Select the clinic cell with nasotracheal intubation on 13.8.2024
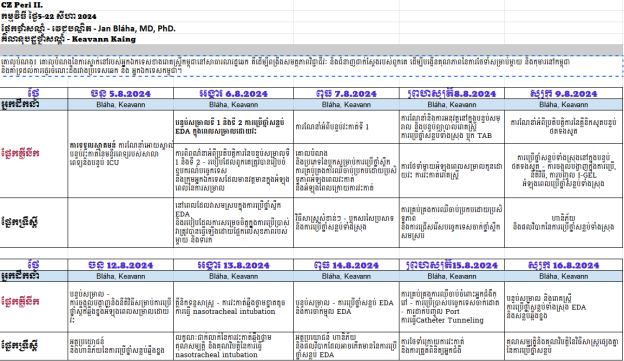Viewport: 624px width, 361px height. [x=234, y=306]
